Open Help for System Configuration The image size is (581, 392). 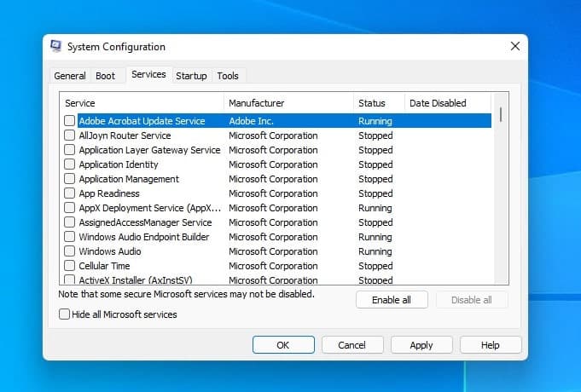pos(491,345)
